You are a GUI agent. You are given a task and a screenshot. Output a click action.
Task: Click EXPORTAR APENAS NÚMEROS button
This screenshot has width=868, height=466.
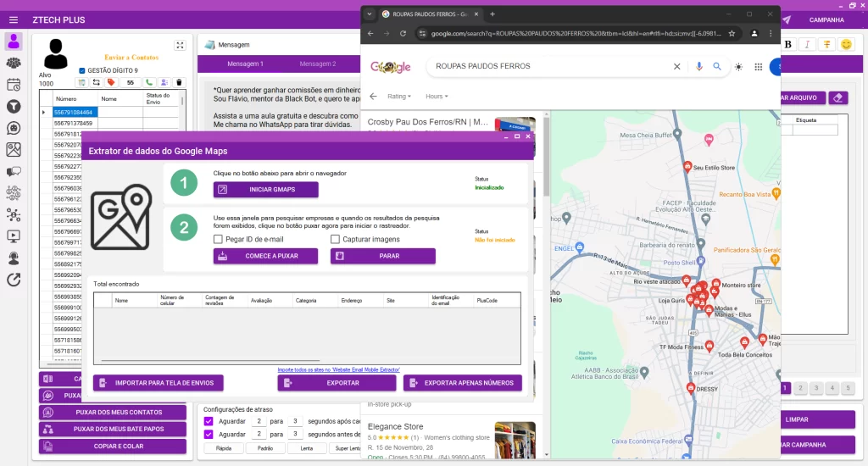pyautogui.click(x=463, y=383)
